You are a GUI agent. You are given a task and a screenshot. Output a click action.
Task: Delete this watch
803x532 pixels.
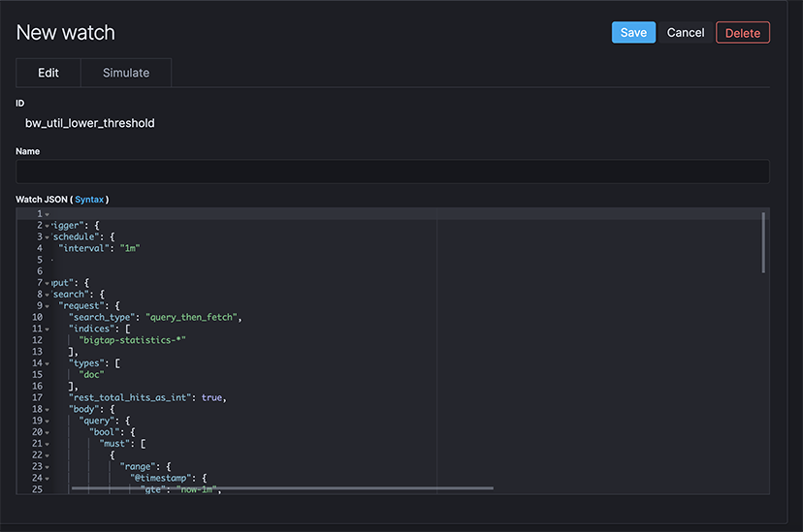click(743, 33)
